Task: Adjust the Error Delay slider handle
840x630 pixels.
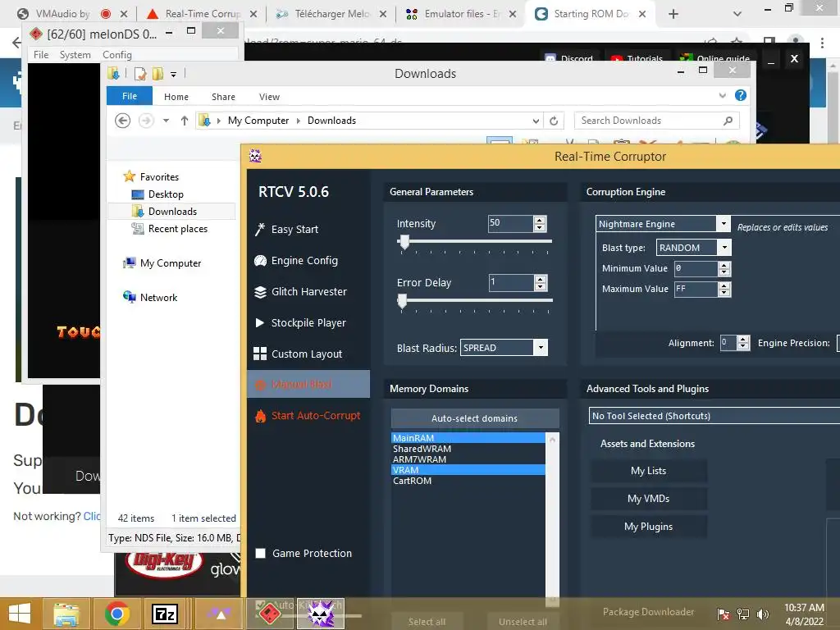Action: pos(402,301)
